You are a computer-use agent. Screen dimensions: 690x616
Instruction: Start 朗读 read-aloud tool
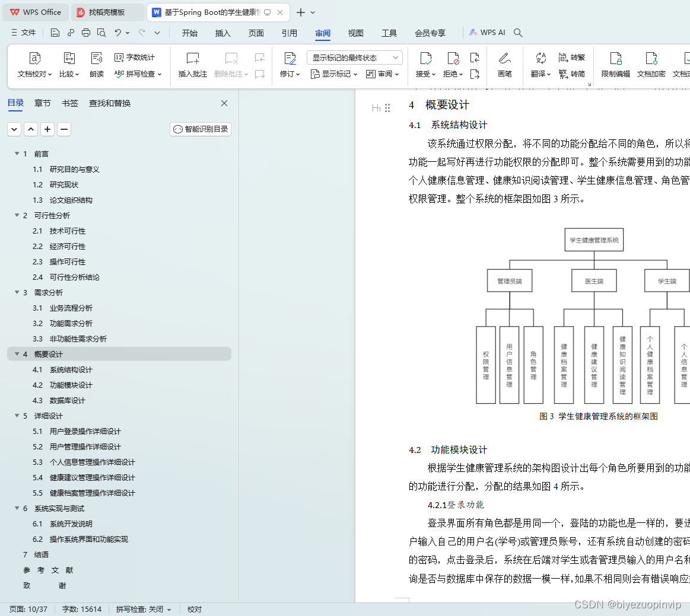[96, 64]
